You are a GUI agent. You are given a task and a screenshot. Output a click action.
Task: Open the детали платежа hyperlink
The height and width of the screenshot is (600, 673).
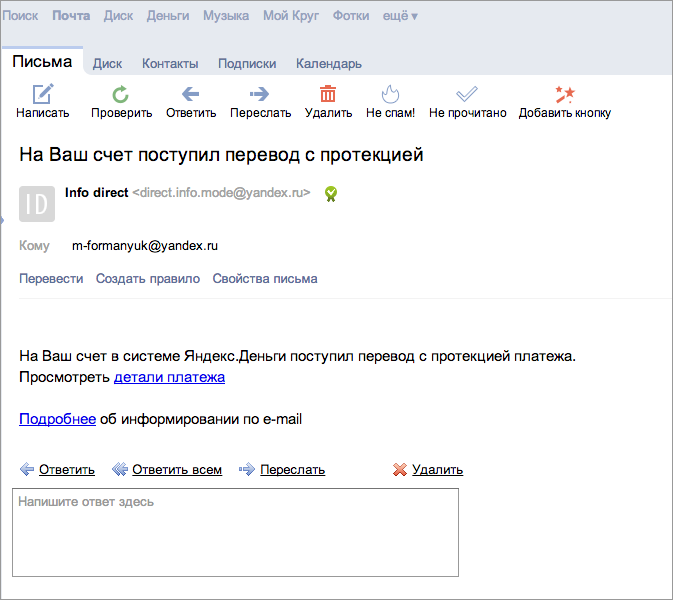169,377
